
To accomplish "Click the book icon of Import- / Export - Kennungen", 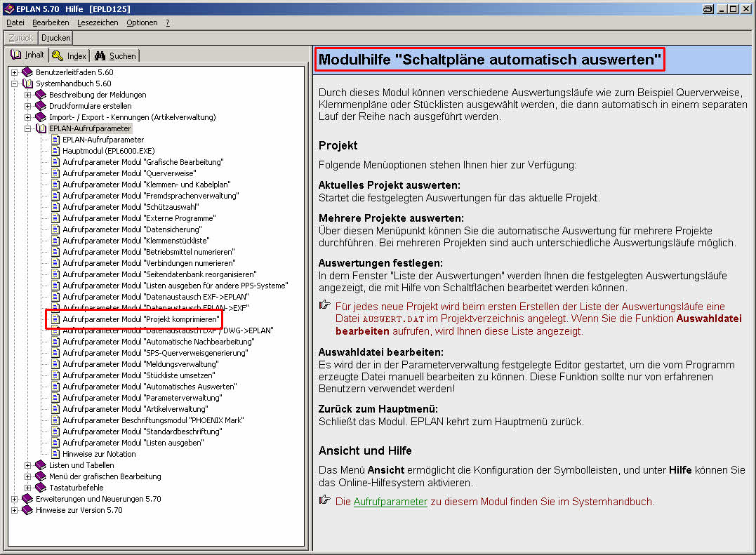I will (x=41, y=117).
